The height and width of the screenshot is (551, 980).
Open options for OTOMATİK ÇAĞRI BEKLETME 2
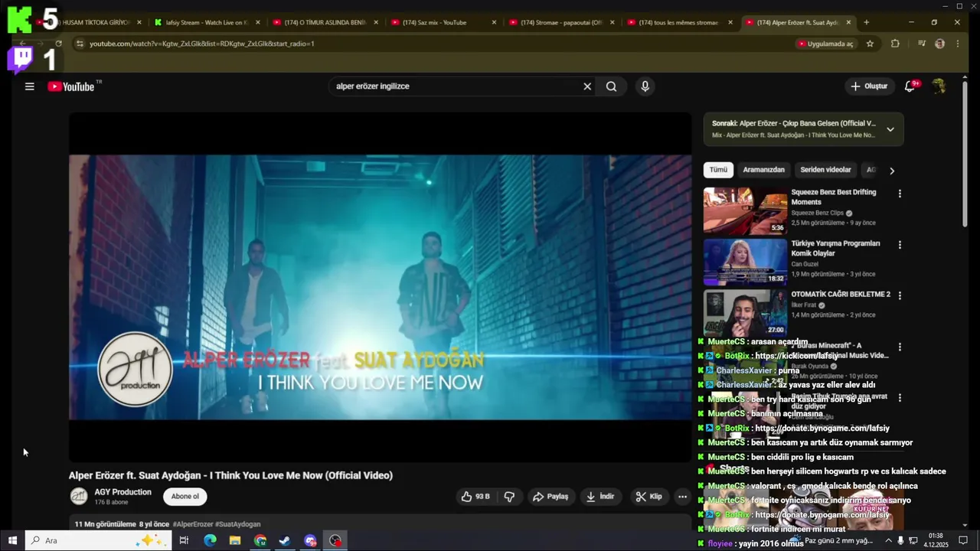[900, 295]
